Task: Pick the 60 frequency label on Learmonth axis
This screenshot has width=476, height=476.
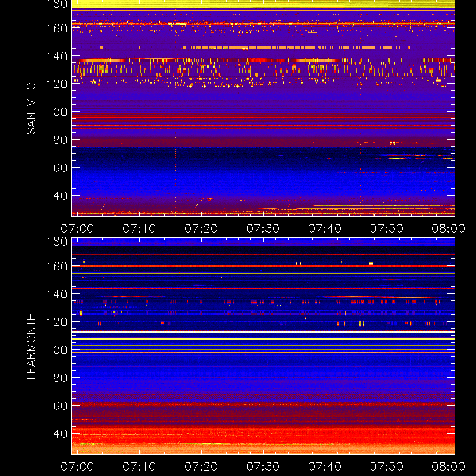Action: point(61,406)
